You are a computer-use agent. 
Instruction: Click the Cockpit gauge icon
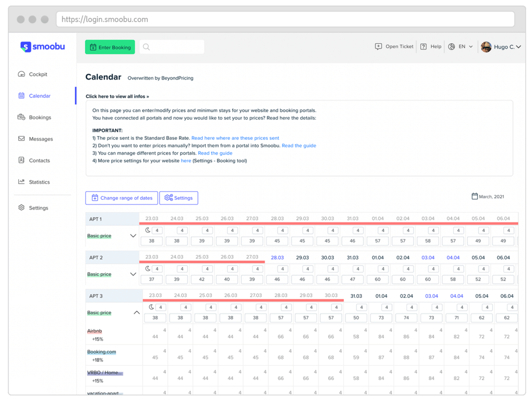coord(21,74)
